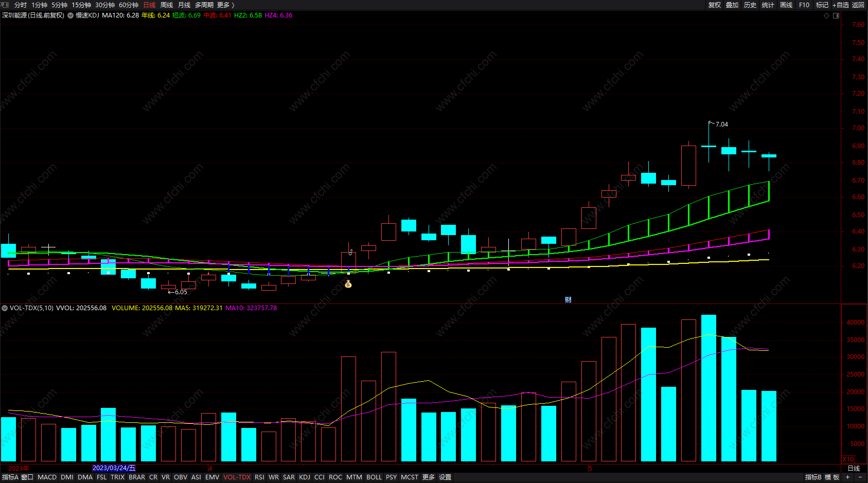Viewport: 868px width, 483px height.
Task: Select DMI indicator tab
Action: tap(67, 477)
